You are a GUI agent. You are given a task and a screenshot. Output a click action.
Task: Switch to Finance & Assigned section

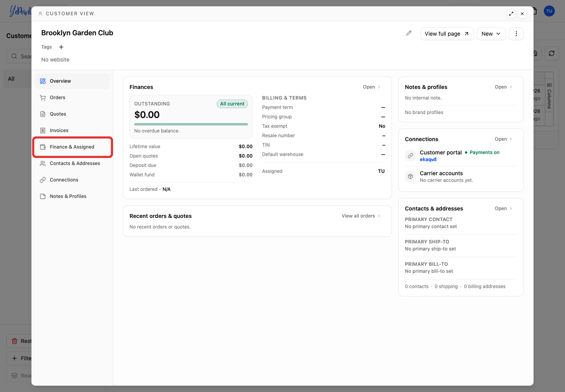point(73,147)
